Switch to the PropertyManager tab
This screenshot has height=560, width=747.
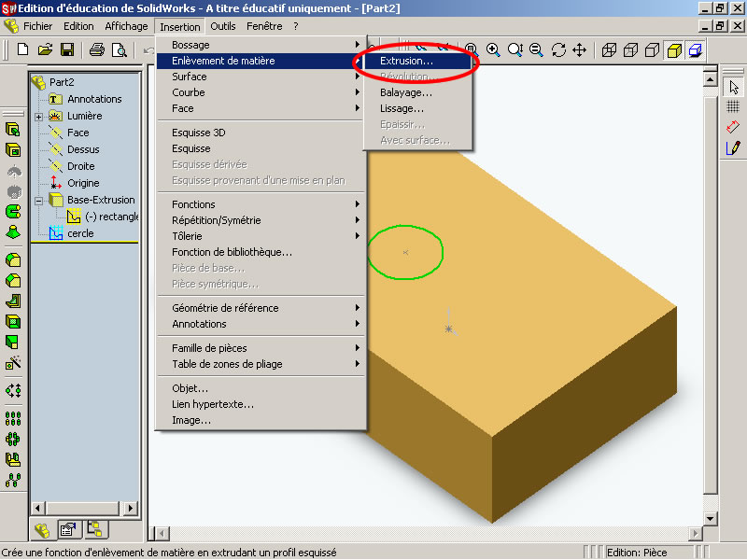pyautogui.click(x=68, y=529)
